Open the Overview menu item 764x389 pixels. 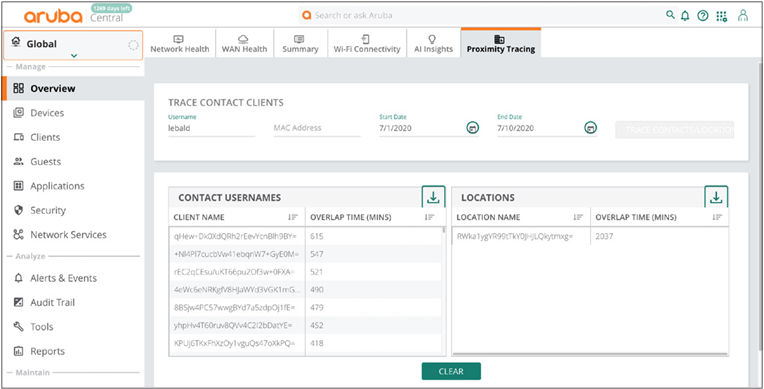73,88
